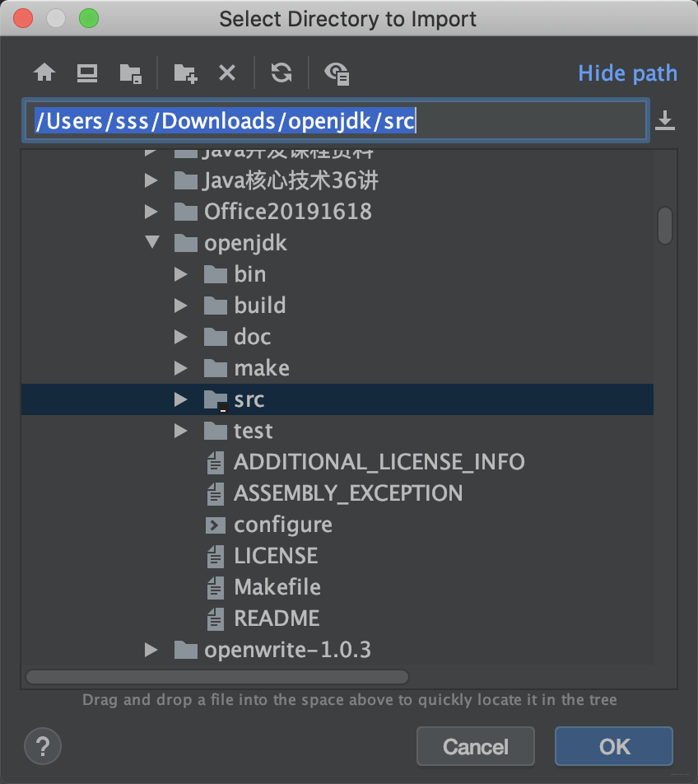Select the ADDITIONAL_LICENSE_INFO file name
This screenshot has height=784, width=698.
pyautogui.click(x=379, y=462)
